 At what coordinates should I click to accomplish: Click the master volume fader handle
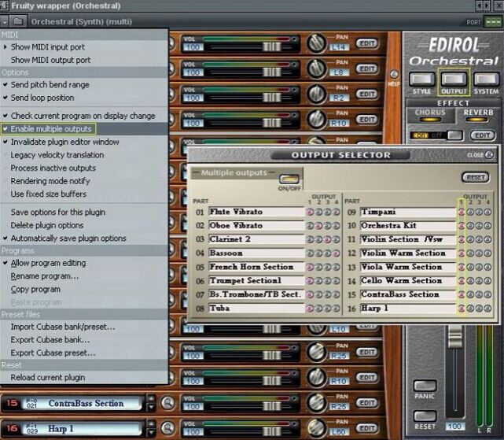tap(454, 336)
